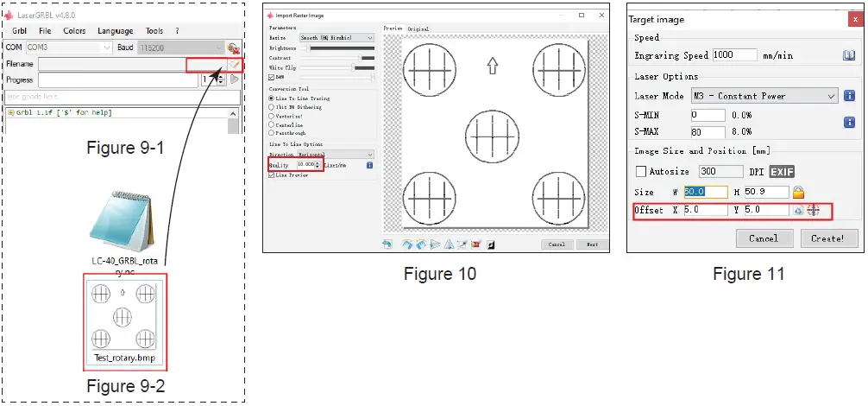Click the connect/disconnect plug icon next to Baud

(x=234, y=48)
